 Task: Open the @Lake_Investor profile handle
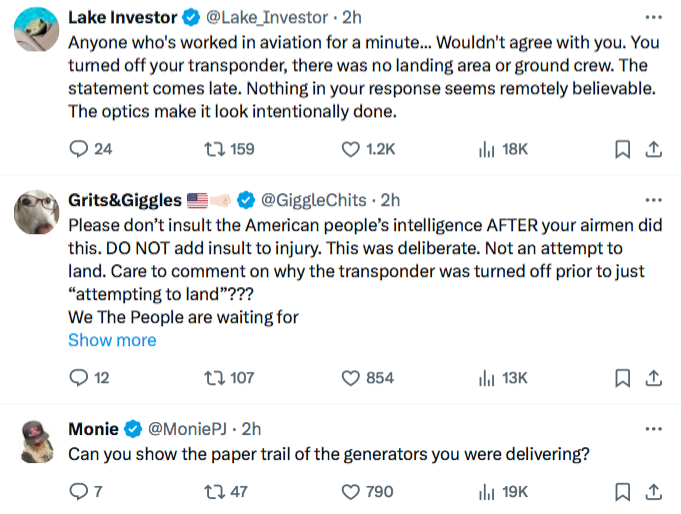(267, 17)
